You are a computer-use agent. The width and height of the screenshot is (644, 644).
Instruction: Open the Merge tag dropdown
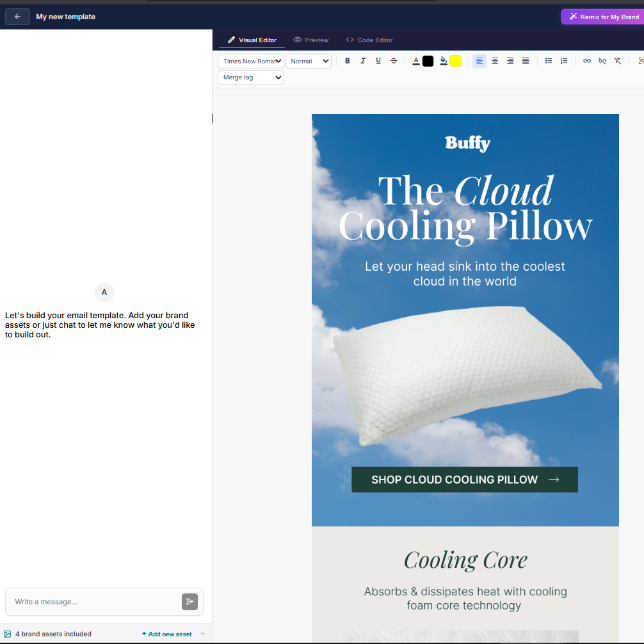click(x=250, y=77)
